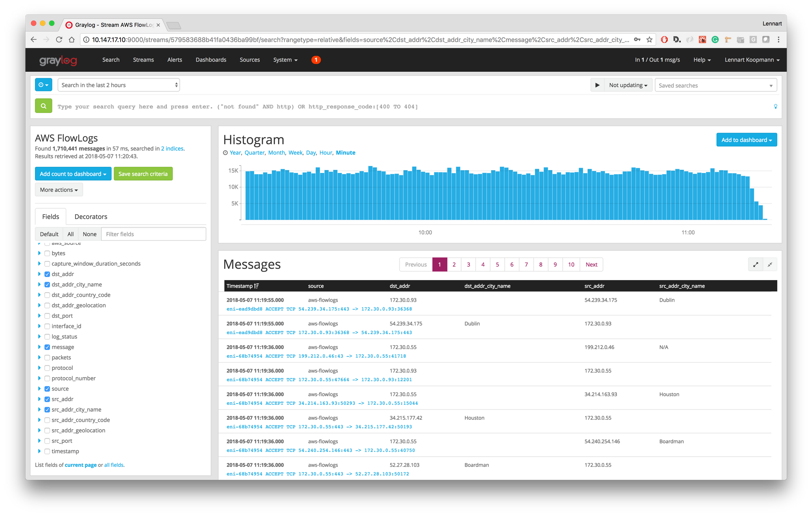Click the red notification badge showing 1
Screen dimensions: 812x516
coord(316,60)
